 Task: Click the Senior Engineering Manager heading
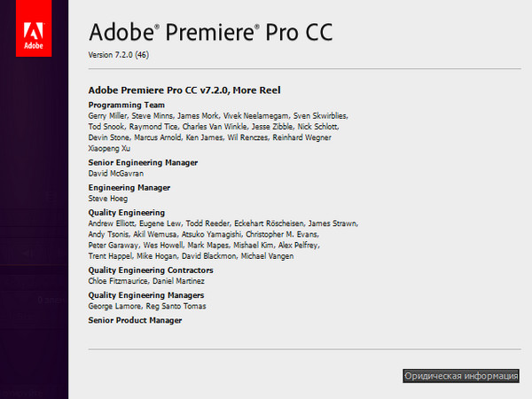point(143,162)
